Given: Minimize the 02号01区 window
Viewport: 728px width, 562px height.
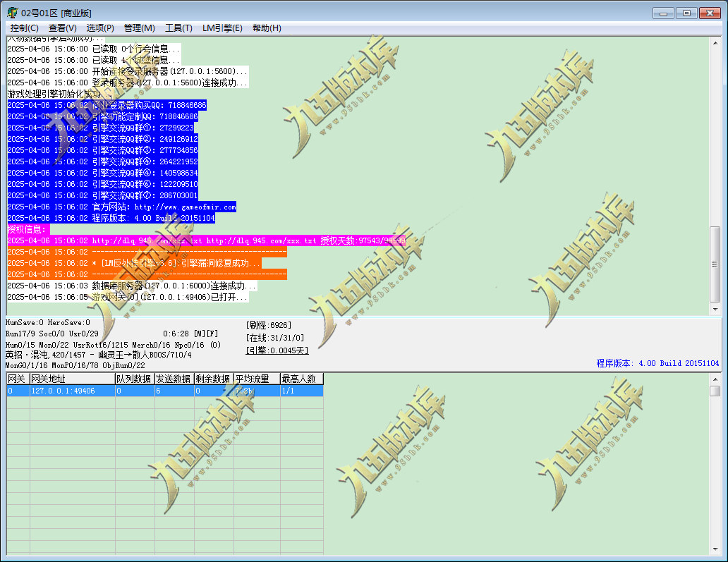Looking at the screenshot, I should coord(663,13).
